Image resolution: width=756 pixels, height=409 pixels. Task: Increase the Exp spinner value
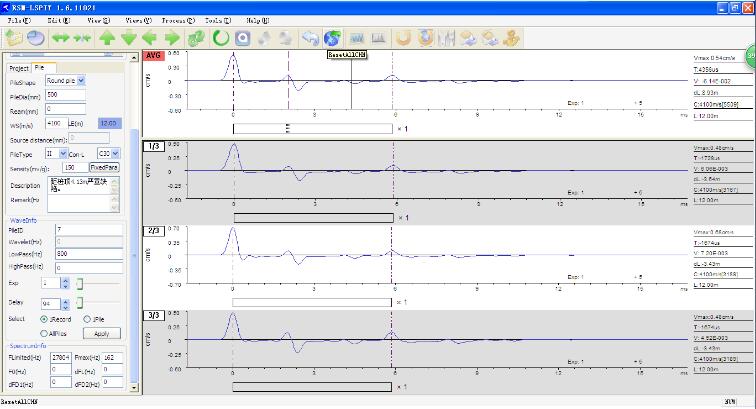coord(66,280)
